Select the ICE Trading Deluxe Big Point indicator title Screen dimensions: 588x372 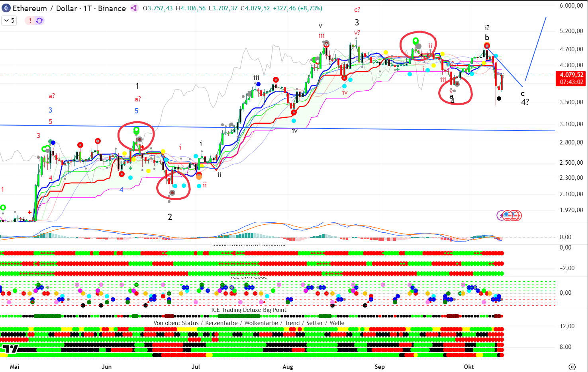click(249, 310)
